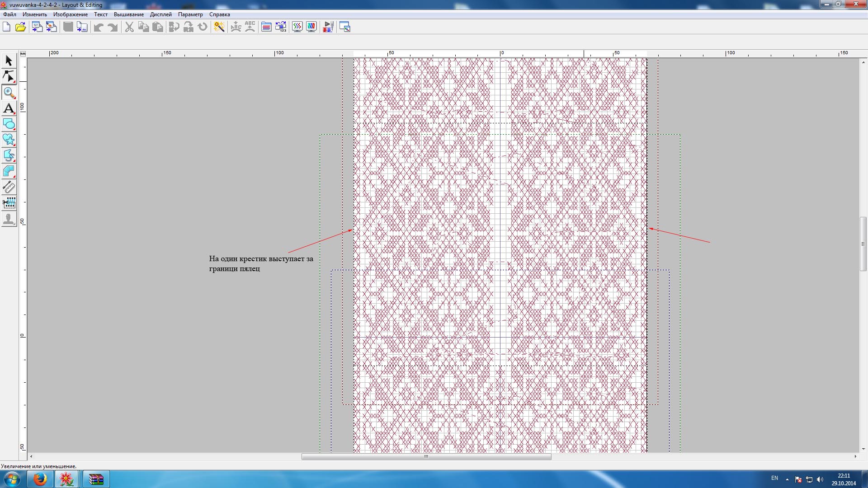Select the Split stitch scissors tool
Viewport: 868px width, 488px height.
9,203
